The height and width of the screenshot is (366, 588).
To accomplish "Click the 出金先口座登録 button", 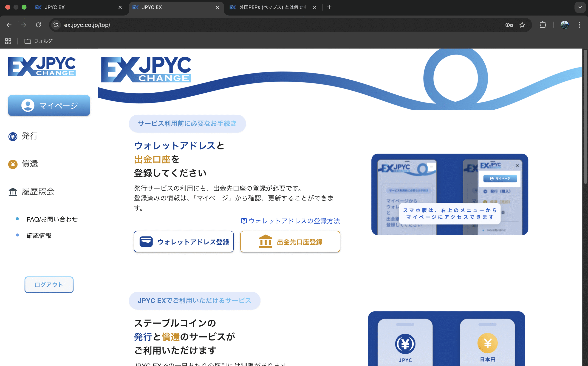I will (290, 241).
